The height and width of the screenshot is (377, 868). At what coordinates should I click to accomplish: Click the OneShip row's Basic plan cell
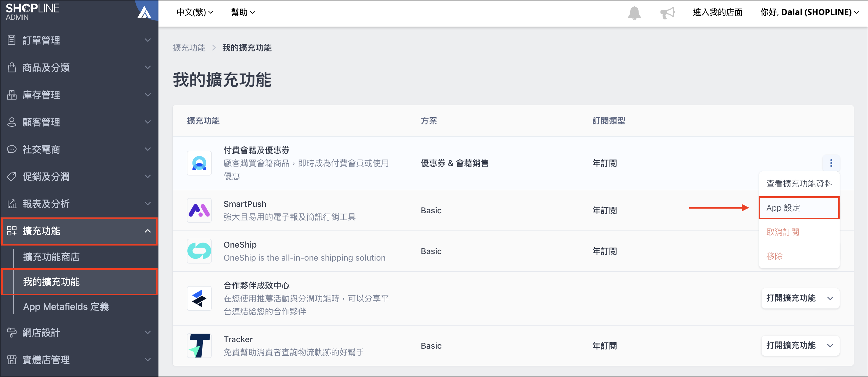(431, 251)
